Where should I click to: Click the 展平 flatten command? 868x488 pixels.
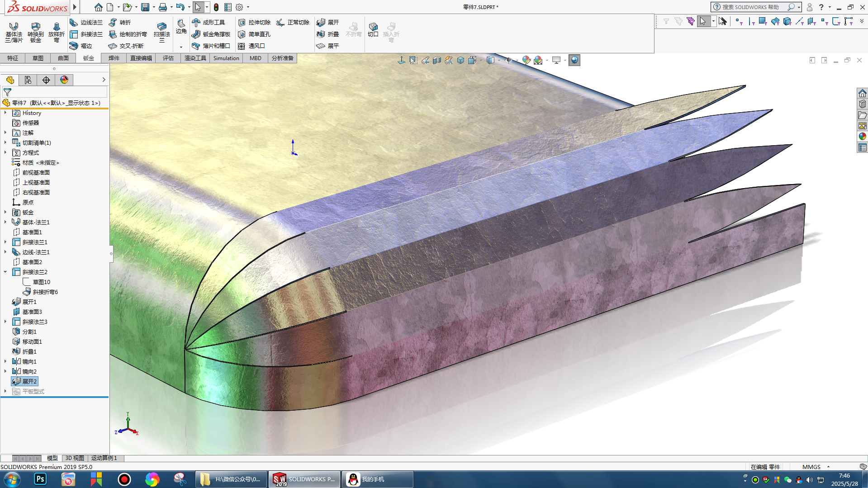tap(328, 46)
